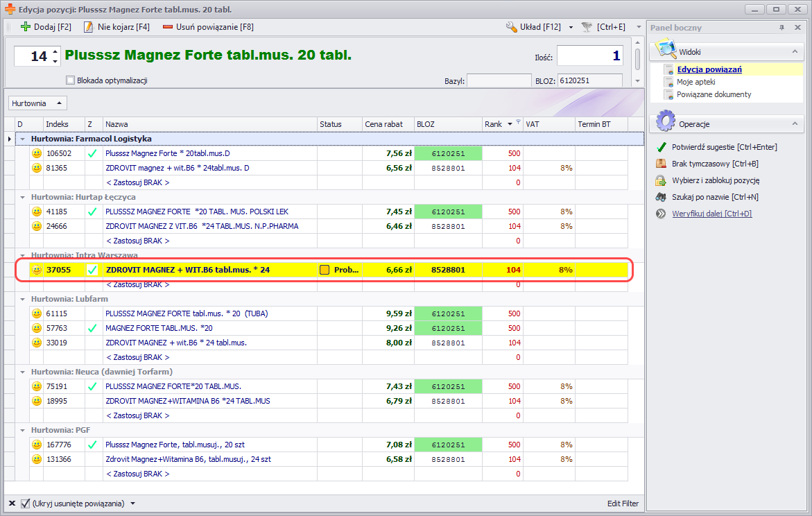Click the green check Potwierdź sugestie icon
This screenshot has height=516, width=812.
click(x=661, y=147)
